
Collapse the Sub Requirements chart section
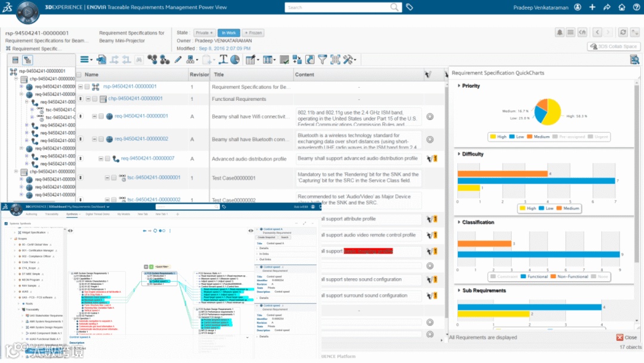point(459,290)
